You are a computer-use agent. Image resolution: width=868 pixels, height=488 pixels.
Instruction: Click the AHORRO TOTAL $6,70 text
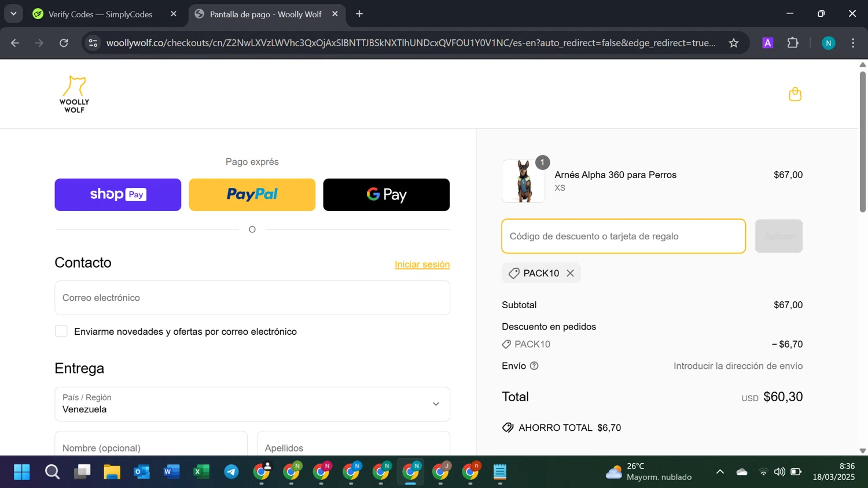pos(569,428)
